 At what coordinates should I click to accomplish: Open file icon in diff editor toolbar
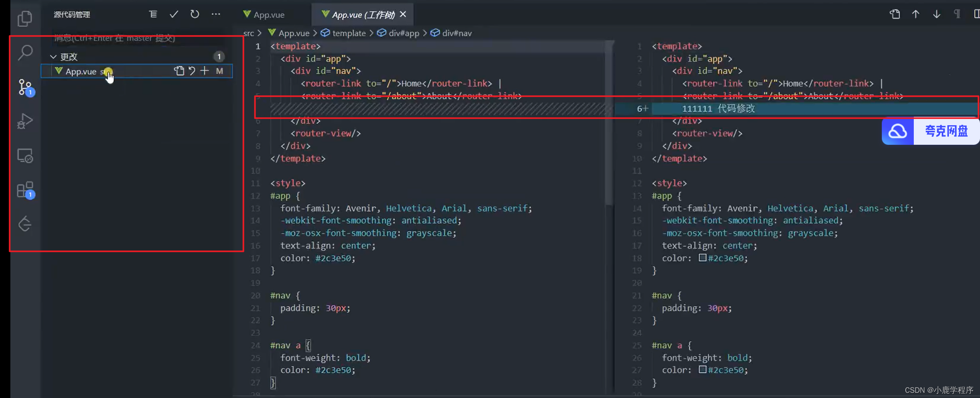[895, 14]
